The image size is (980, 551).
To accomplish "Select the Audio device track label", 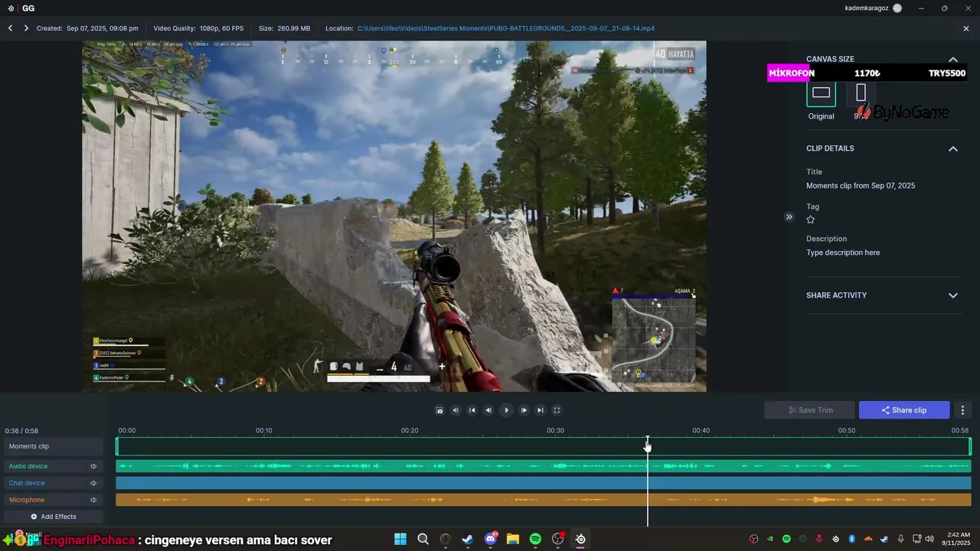I will tap(28, 466).
